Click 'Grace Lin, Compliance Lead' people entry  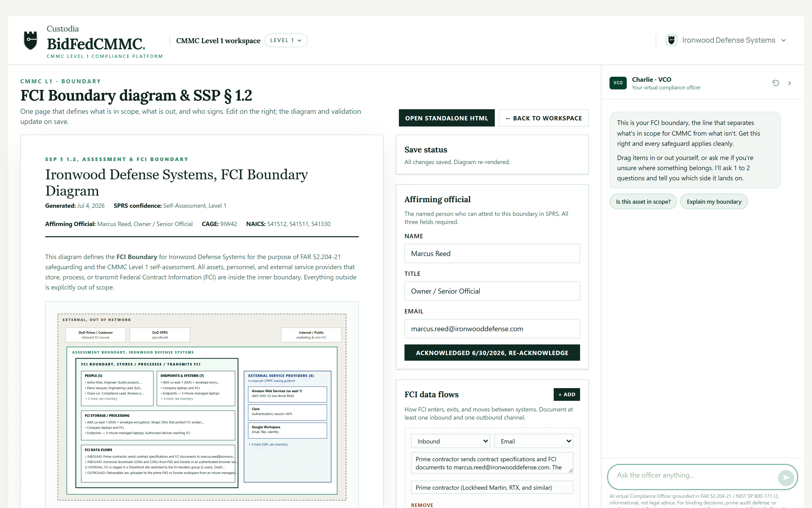[114, 393]
